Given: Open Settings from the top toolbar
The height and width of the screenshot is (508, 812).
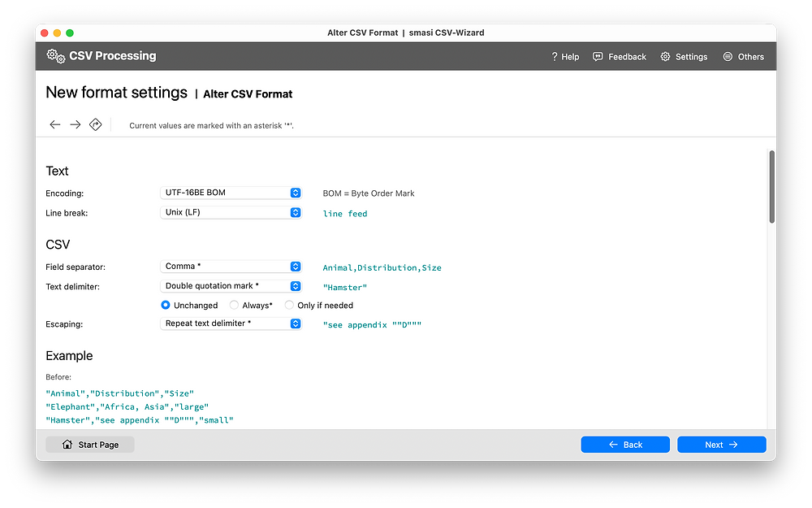Looking at the screenshot, I should [x=685, y=56].
